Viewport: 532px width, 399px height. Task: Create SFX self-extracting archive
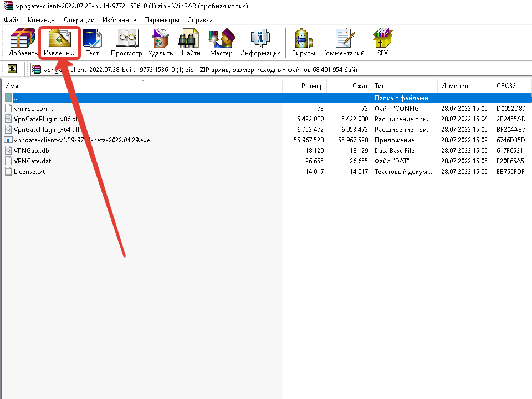pos(382,38)
